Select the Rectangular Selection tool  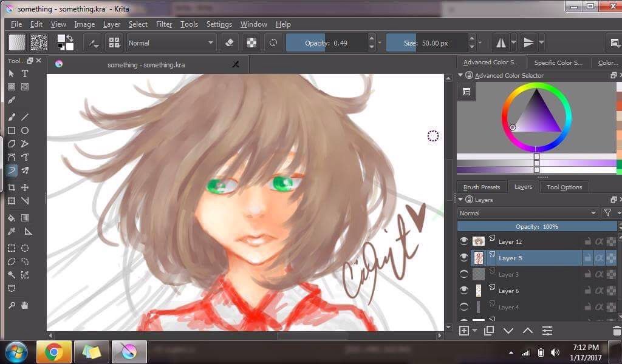[12, 248]
